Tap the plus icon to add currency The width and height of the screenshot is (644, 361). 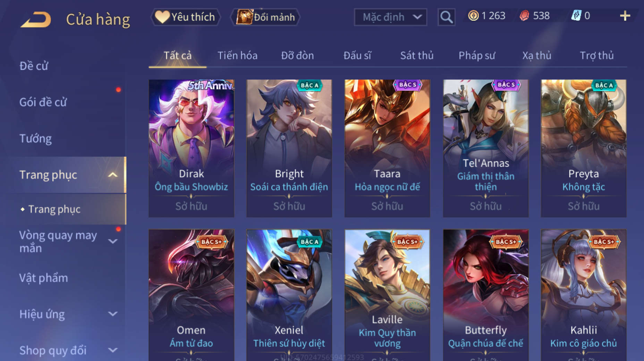625,16
